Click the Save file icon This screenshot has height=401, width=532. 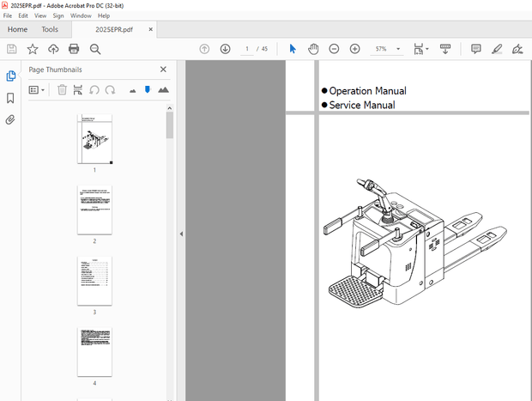coord(11,49)
